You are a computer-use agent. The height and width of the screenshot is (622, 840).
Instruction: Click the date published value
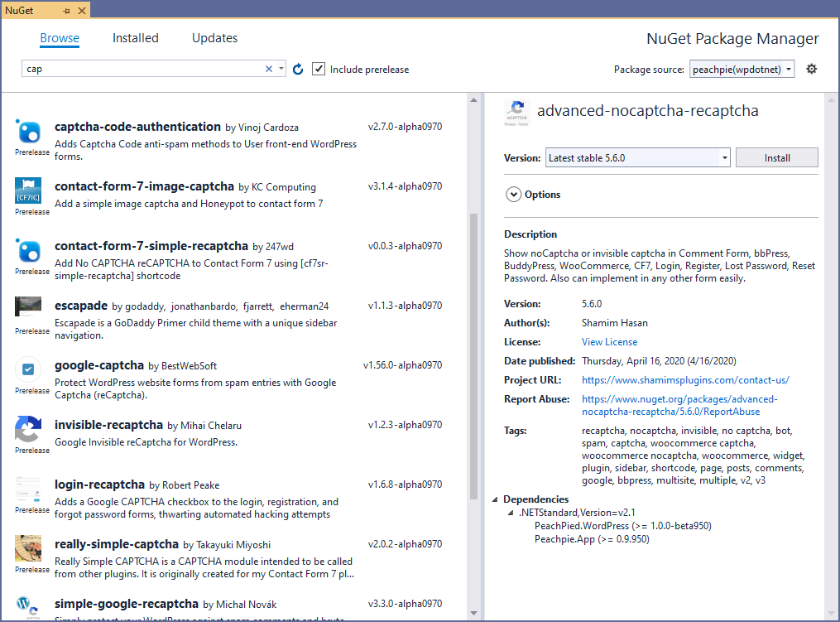(659, 361)
